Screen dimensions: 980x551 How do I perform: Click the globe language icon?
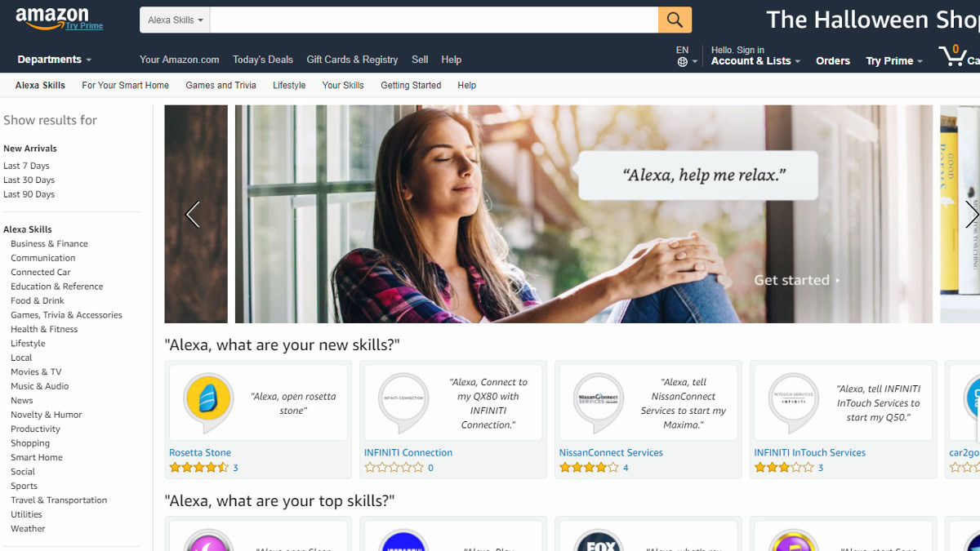coord(683,62)
